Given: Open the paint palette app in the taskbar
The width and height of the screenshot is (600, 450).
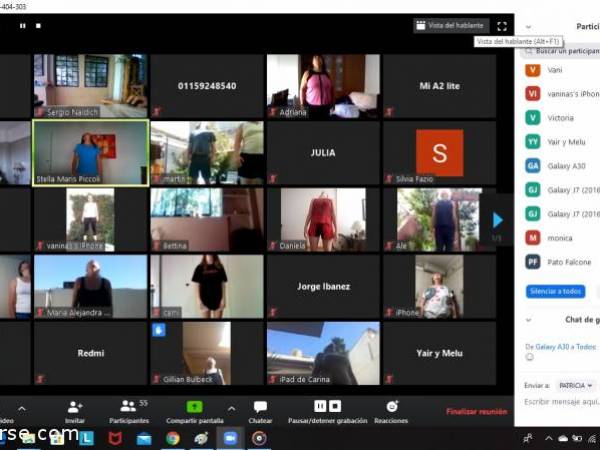Looking at the screenshot, I should [201, 439].
